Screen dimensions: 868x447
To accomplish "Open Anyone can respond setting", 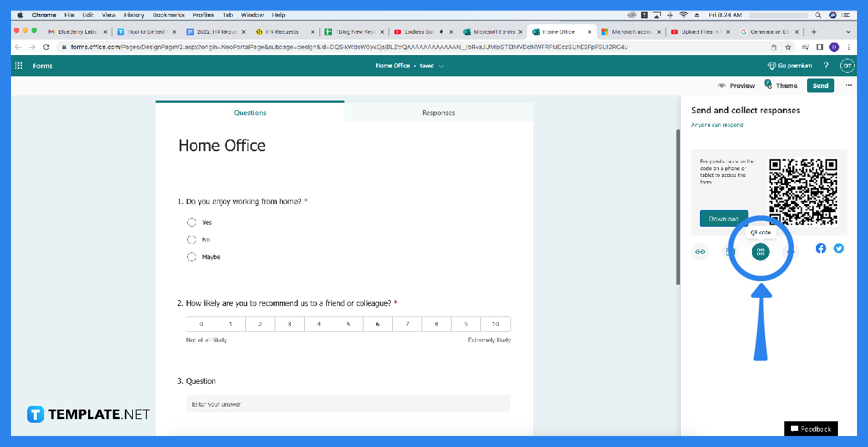I will pos(717,125).
